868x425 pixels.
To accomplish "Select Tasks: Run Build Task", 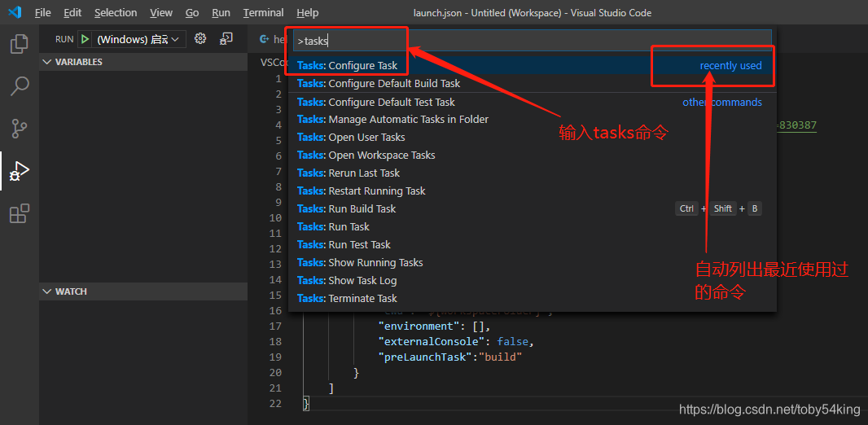I will (x=532, y=208).
